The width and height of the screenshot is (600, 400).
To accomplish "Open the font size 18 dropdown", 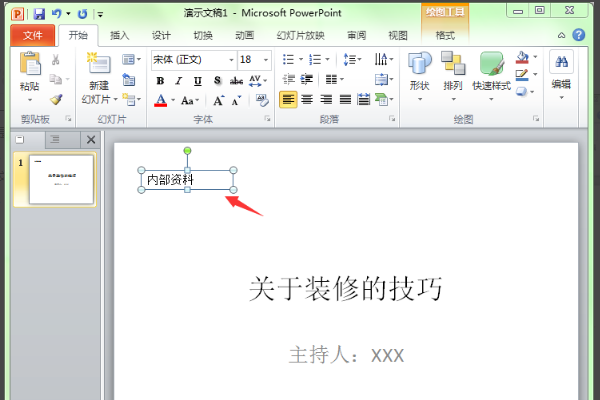I will click(266, 60).
